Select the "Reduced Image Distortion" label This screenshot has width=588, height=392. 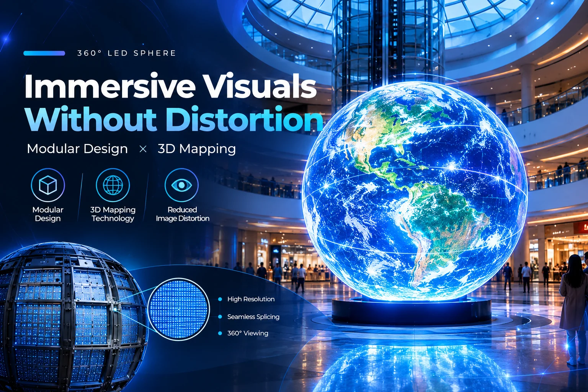[x=183, y=214]
